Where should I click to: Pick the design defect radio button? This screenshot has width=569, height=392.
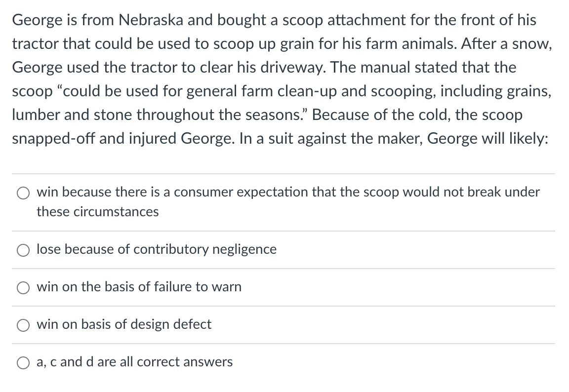point(23,325)
